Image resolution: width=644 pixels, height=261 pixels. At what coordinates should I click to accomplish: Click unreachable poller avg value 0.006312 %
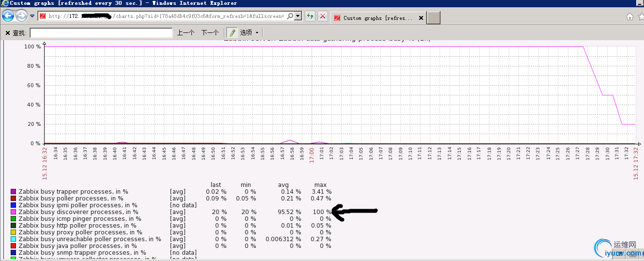283,239
